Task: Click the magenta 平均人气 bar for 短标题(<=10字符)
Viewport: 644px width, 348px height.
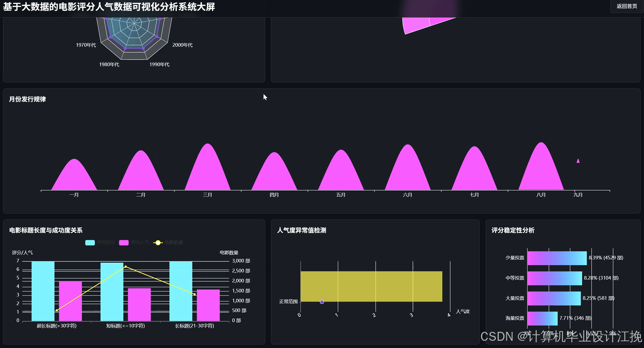Action: pos(139,305)
